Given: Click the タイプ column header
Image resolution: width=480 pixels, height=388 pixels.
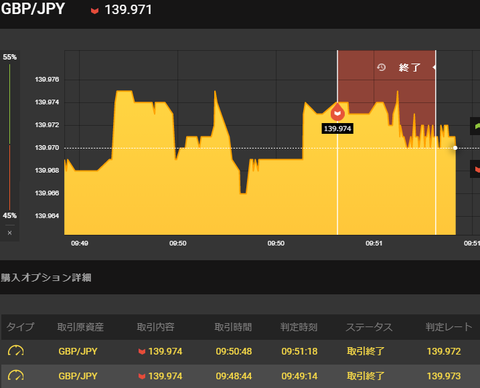Looking at the screenshot, I should (20, 327).
